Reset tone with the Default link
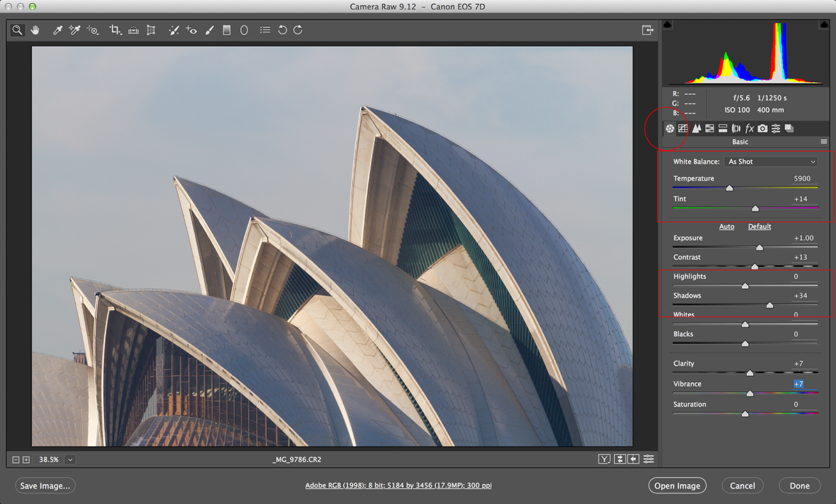Viewport: 836px width, 504px height. [759, 226]
